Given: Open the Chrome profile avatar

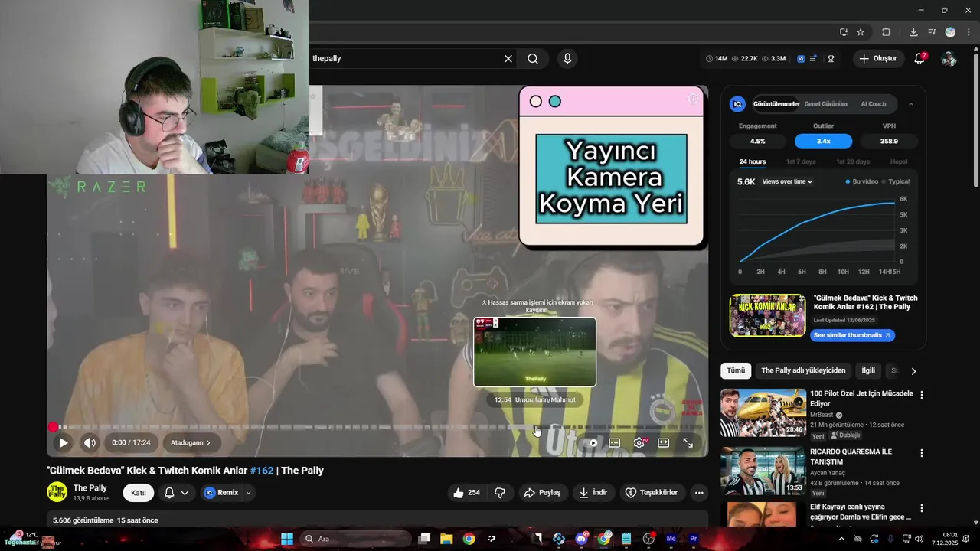Looking at the screenshot, I should pyautogui.click(x=950, y=32).
